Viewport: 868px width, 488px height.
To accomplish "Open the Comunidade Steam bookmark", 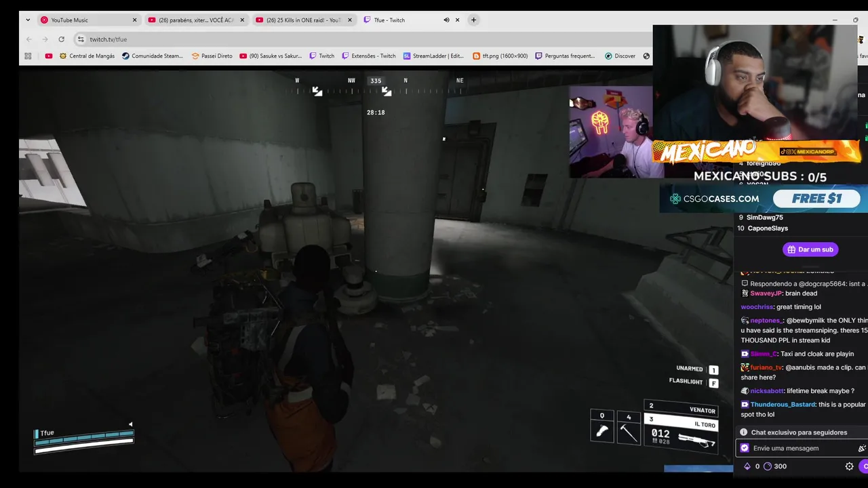I will click(153, 56).
